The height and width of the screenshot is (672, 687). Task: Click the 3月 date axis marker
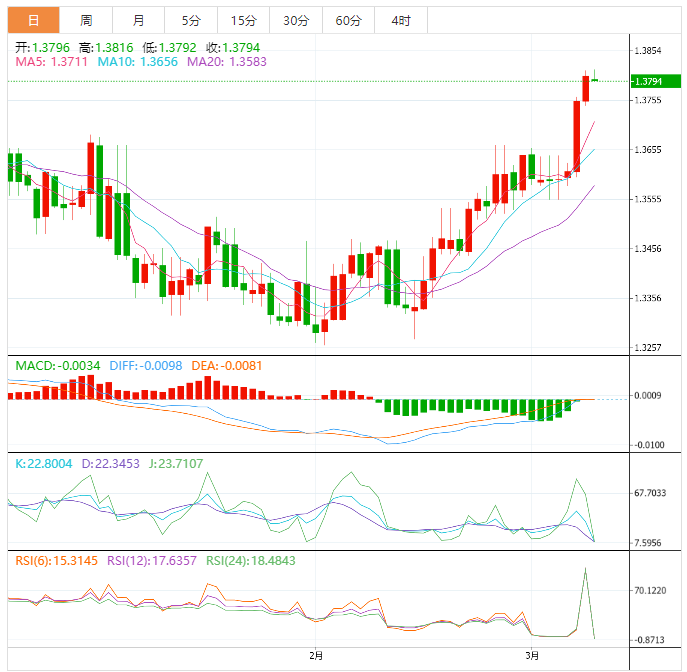tap(532, 656)
